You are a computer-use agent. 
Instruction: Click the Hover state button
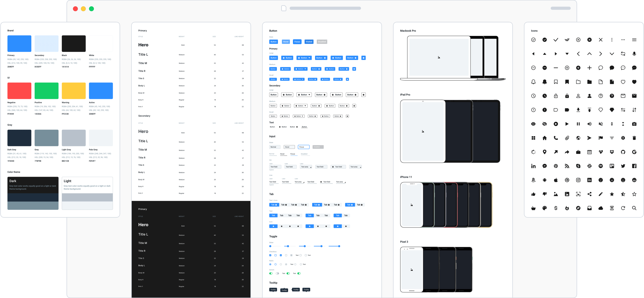click(x=286, y=42)
